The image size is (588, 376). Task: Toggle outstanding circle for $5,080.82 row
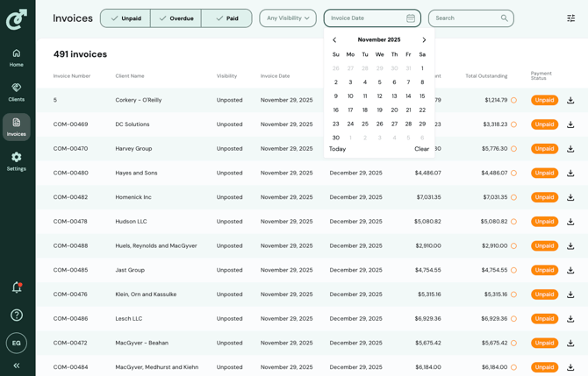(513, 222)
